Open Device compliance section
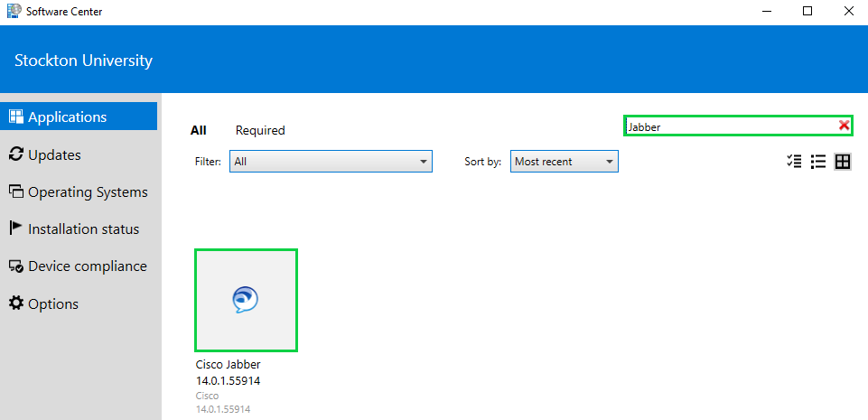This screenshot has height=420, width=868. [79, 266]
